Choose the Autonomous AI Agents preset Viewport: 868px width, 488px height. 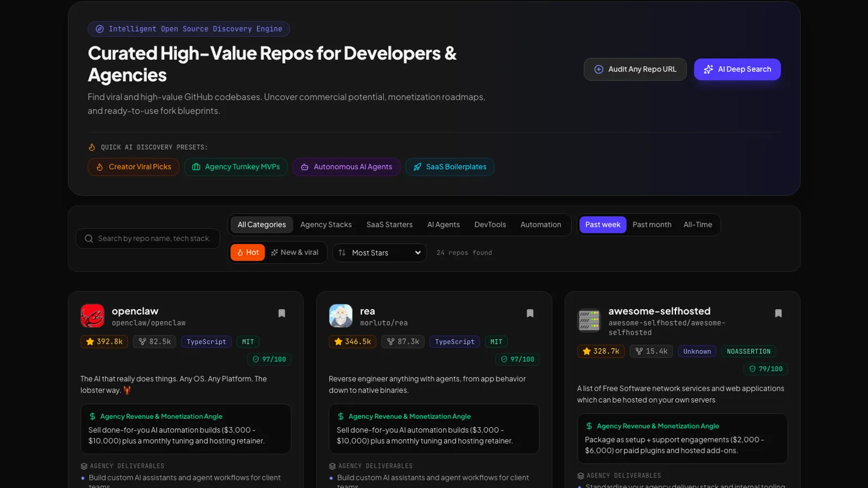(x=347, y=167)
